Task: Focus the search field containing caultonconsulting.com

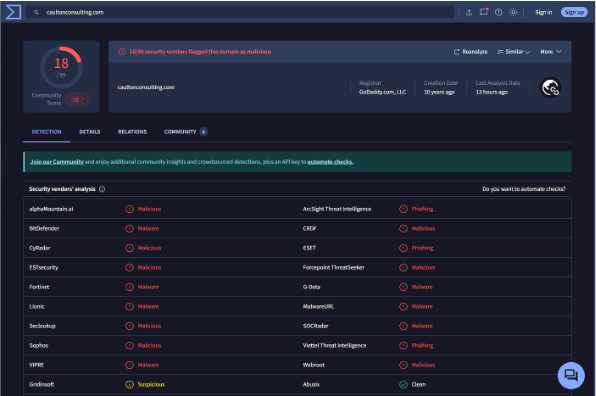Action: (239, 13)
